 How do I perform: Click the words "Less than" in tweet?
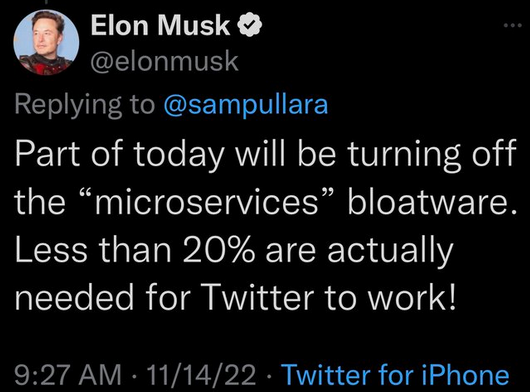pyautogui.click(x=93, y=251)
